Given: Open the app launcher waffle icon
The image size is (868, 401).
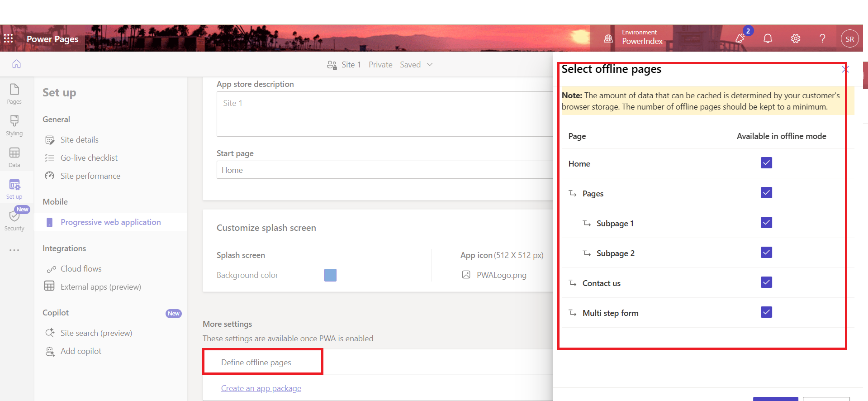Looking at the screenshot, I should coord(8,38).
